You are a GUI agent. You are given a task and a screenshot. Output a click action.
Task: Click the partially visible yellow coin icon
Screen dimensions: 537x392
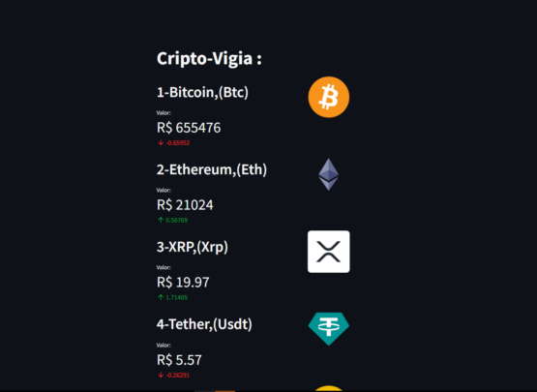[x=328, y=388]
